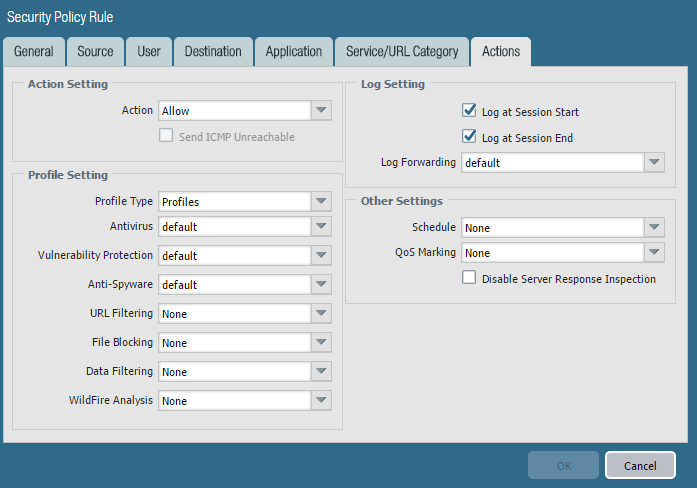This screenshot has width=697, height=488.
Task: Open the Anti-Spyware profile dropdown
Action: point(321,285)
